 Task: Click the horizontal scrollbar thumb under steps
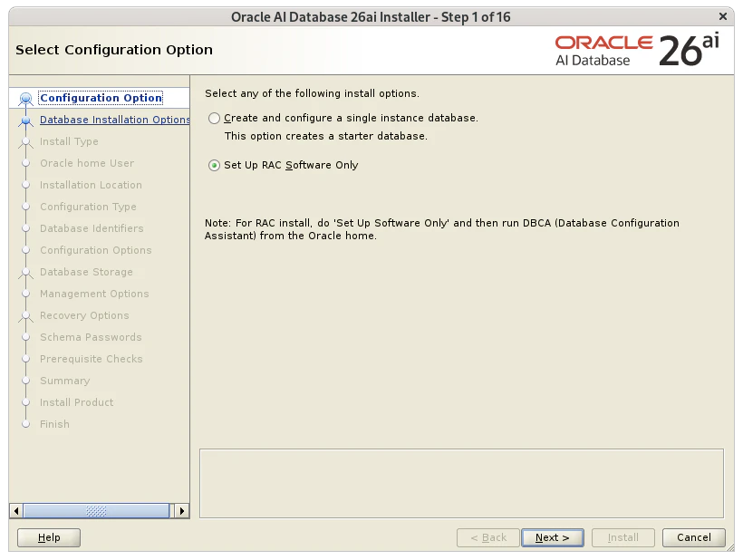point(96,511)
